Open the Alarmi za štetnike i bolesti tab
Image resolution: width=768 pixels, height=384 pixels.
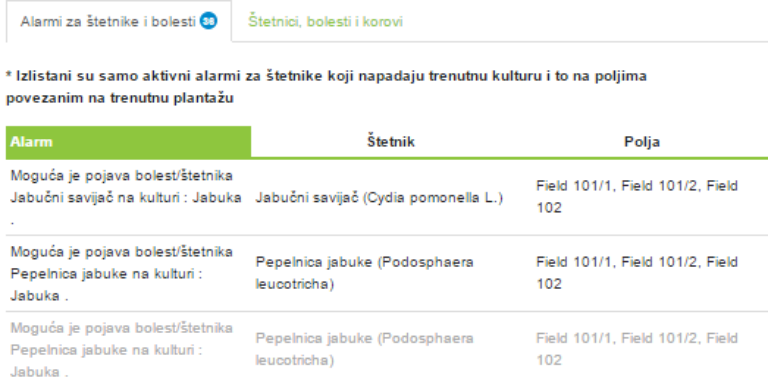(x=118, y=21)
